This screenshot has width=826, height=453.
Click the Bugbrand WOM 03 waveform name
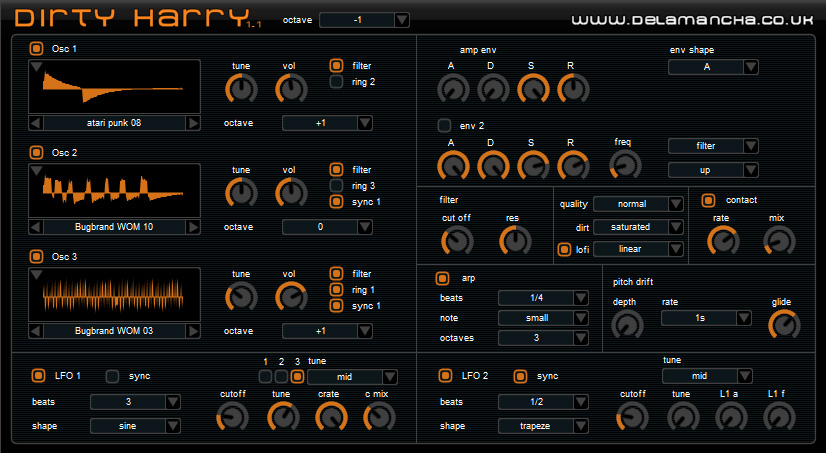(114, 331)
